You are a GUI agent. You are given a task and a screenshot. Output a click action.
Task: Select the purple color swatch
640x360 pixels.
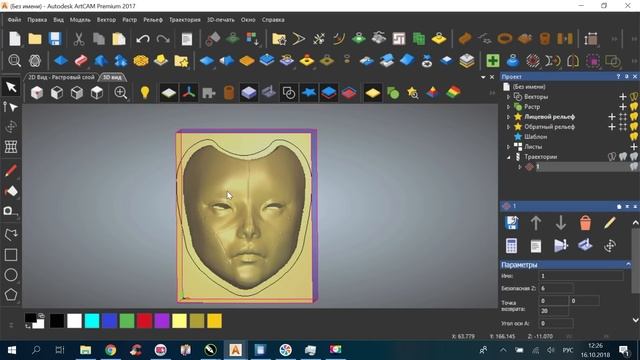[162, 321]
